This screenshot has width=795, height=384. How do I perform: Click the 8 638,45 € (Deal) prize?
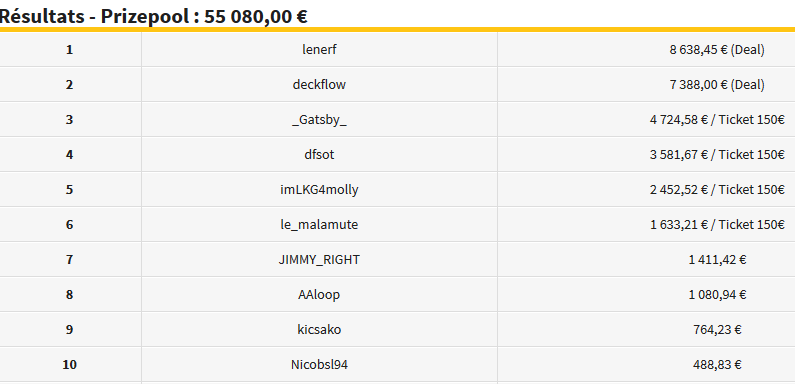717,49
